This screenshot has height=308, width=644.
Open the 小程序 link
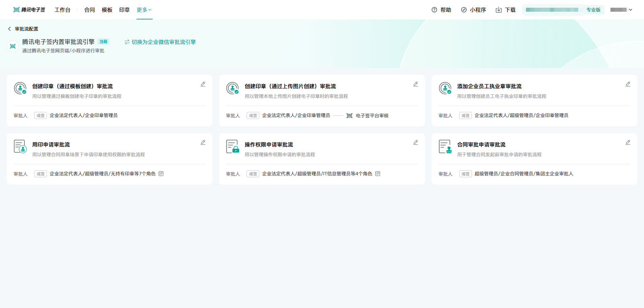[x=474, y=10]
